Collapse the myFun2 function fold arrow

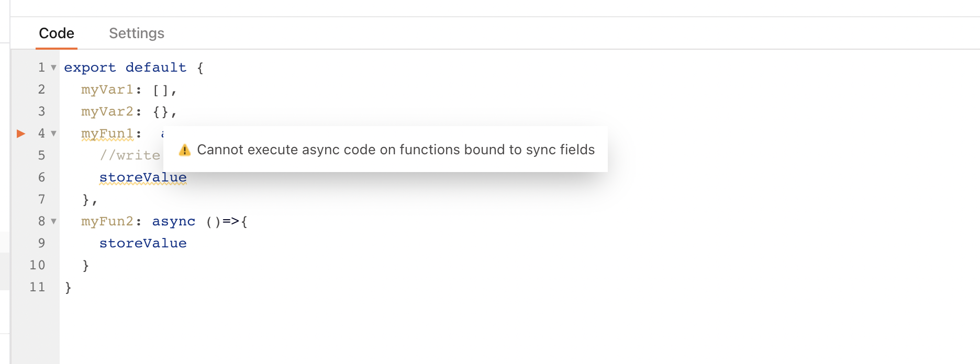53,221
